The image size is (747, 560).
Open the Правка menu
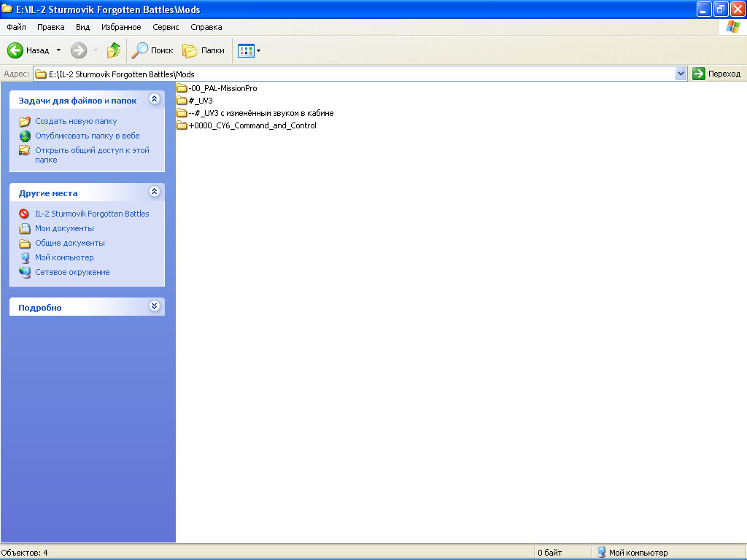[50, 27]
